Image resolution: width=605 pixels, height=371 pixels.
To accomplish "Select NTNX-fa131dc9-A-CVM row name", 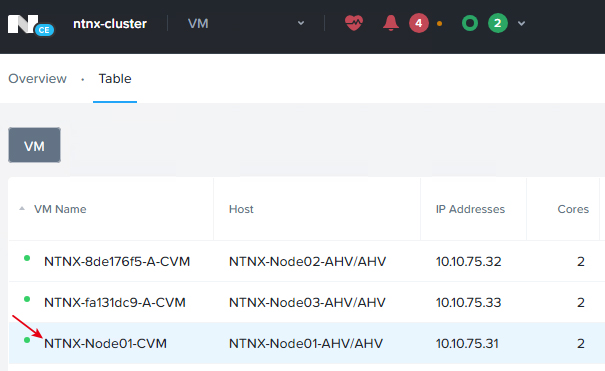I will coord(115,302).
